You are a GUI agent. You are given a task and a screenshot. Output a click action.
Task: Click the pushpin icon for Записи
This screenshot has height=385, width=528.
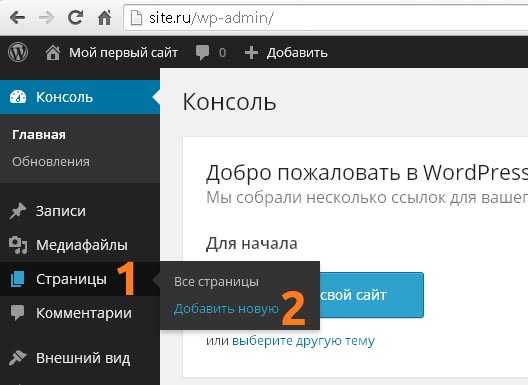pyautogui.click(x=18, y=211)
